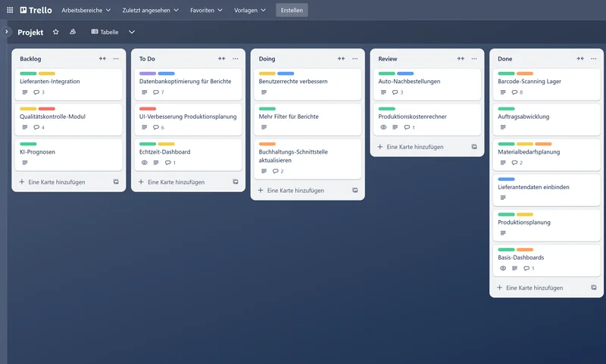Open the Basis-Dashboards card
The height and width of the screenshot is (364, 606).
[x=546, y=260]
